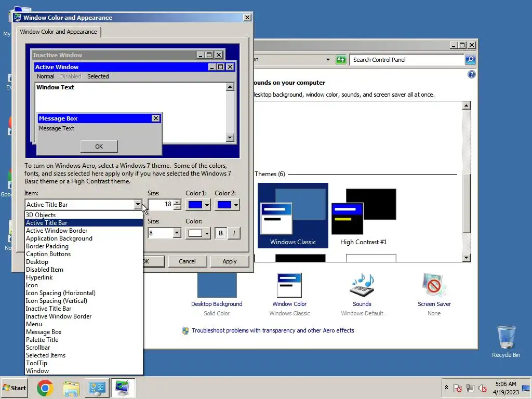532x399 pixels.
Task: Choose Palette Title entry
Action: tap(84, 340)
